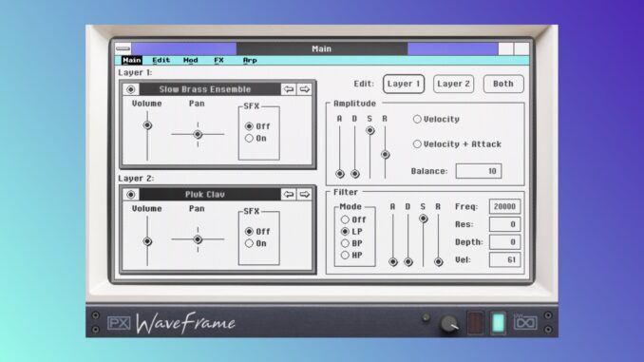This screenshot has height=362, width=644.
Task: Open the Edit menu tab
Action: click(161, 61)
